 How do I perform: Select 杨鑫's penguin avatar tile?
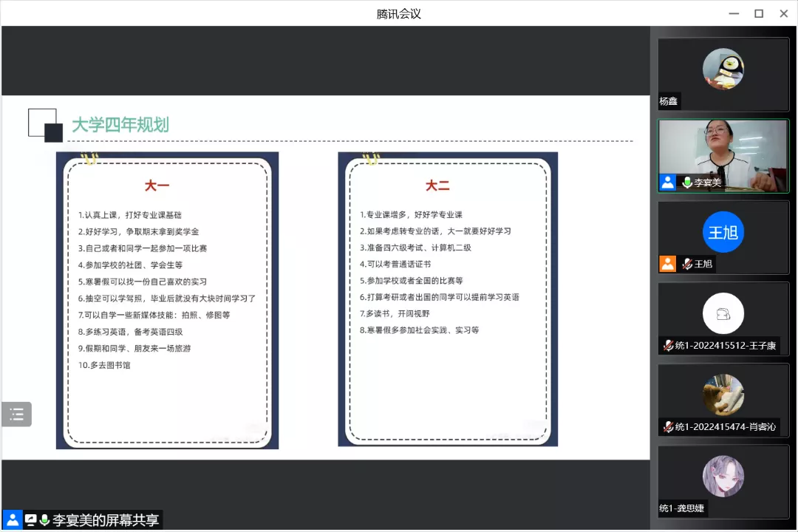pyautogui.click(x=723, y=69)
